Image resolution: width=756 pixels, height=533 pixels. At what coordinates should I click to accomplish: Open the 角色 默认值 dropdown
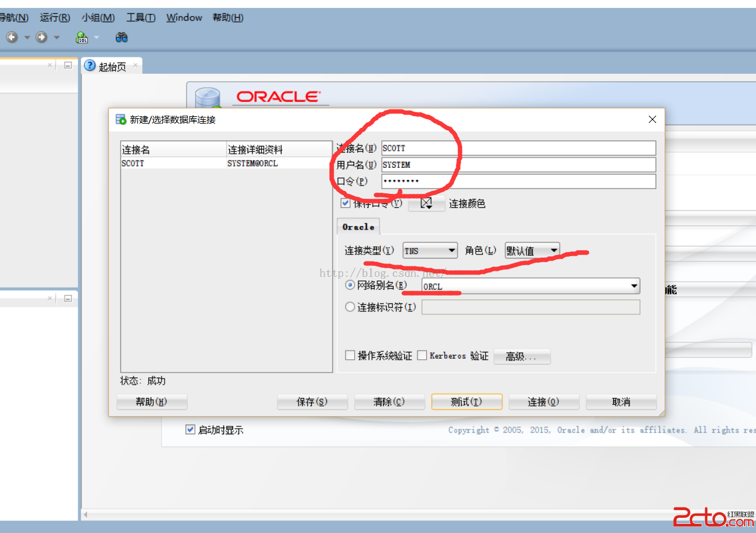(532, 250)
